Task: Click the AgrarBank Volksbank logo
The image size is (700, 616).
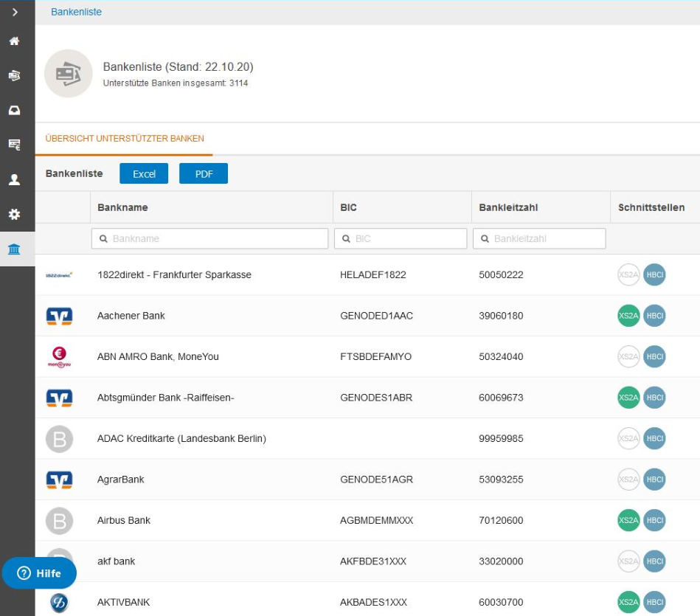Action: tap(59, 480)
